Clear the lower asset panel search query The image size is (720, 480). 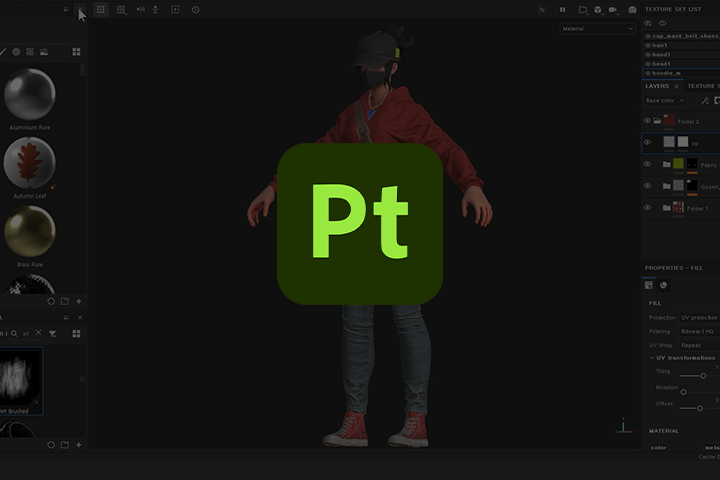[39, 333]
